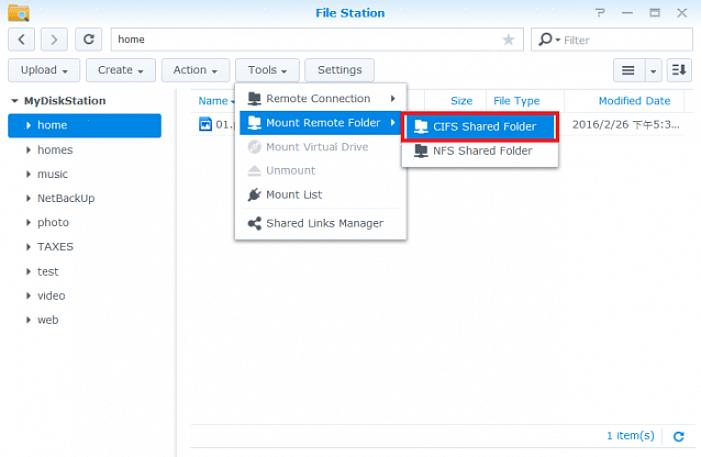Click the Remote Connection computer icon
701x457 pixels.
(x=254, y=98)
